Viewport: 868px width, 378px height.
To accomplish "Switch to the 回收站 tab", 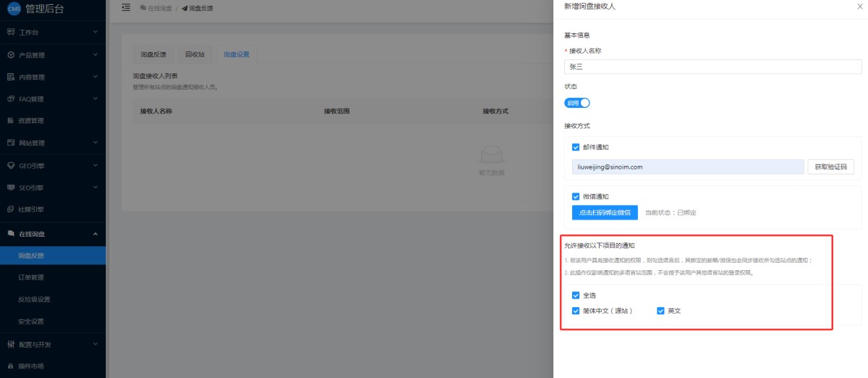I will tap(195, 54).
